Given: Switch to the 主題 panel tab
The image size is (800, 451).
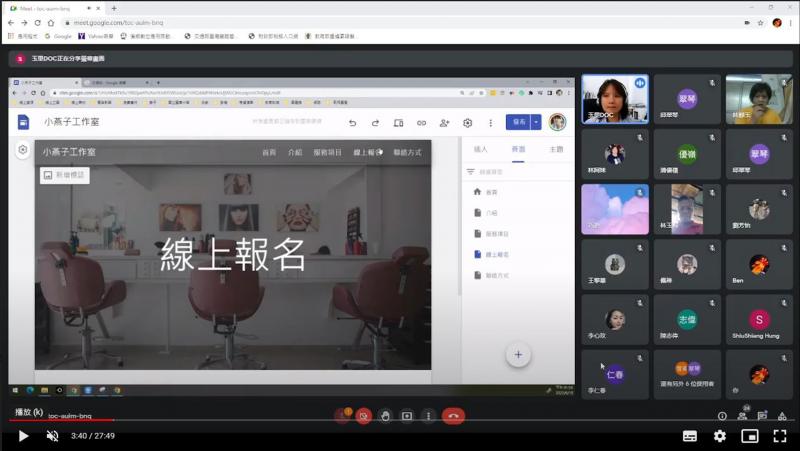Looking at the screenshot, I should click(556, 149).
